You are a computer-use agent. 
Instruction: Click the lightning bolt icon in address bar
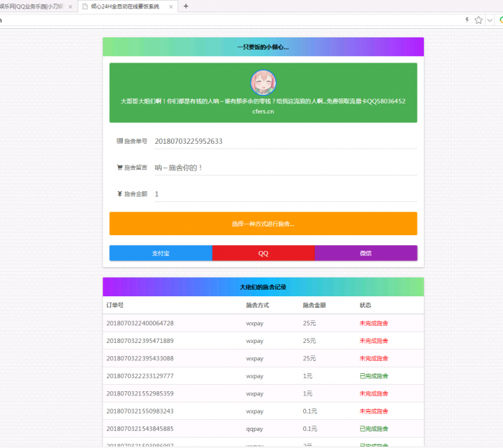point(467,20)
